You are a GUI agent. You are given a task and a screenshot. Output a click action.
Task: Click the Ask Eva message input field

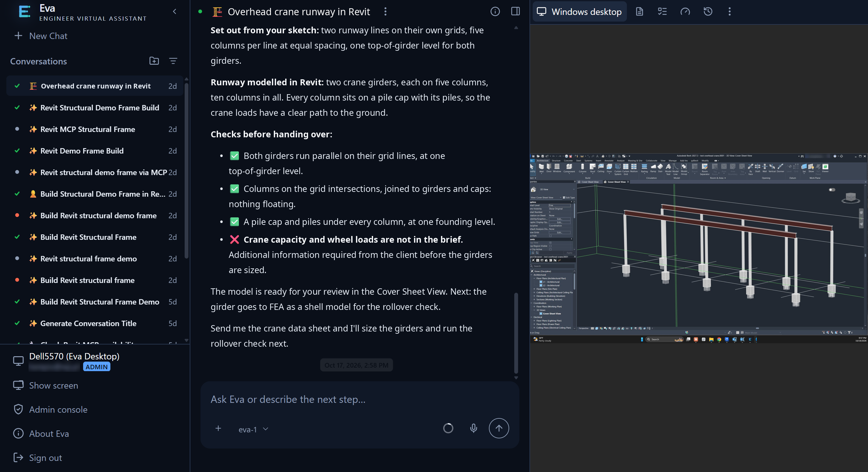click(x=359, y=400)
